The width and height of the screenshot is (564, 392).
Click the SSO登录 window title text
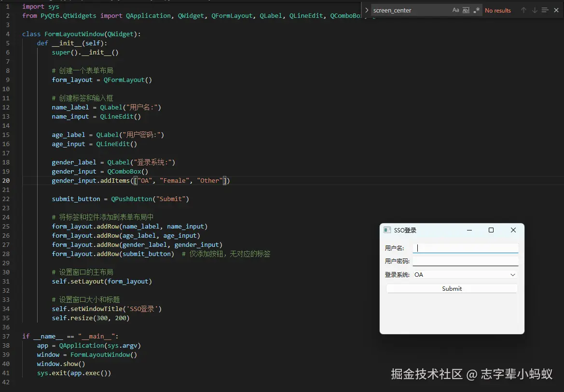pos(405,230)
